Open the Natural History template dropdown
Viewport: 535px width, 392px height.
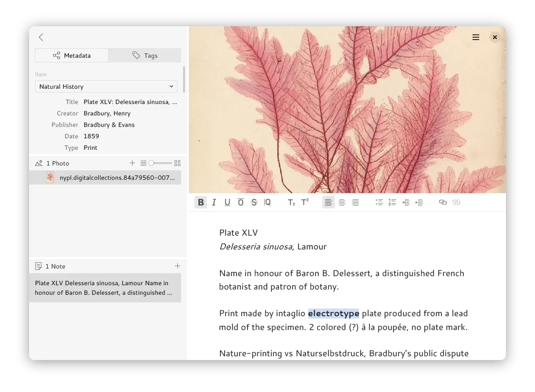click(x=106, y=87)
